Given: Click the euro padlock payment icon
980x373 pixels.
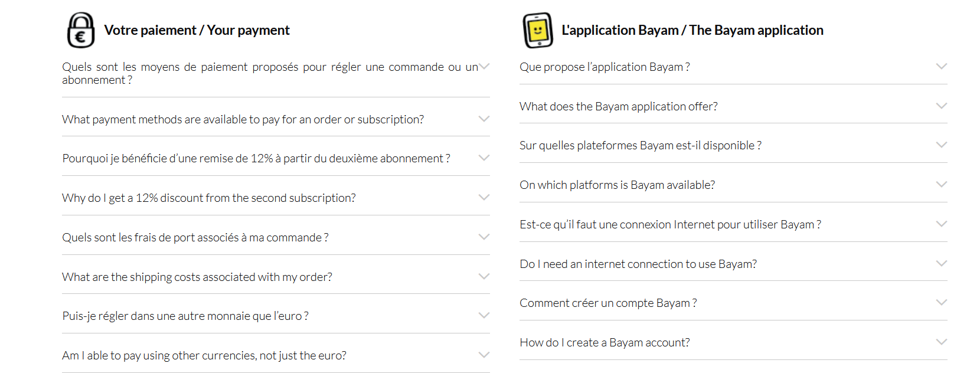Looking at the screenshot, I should coord(81,30).
